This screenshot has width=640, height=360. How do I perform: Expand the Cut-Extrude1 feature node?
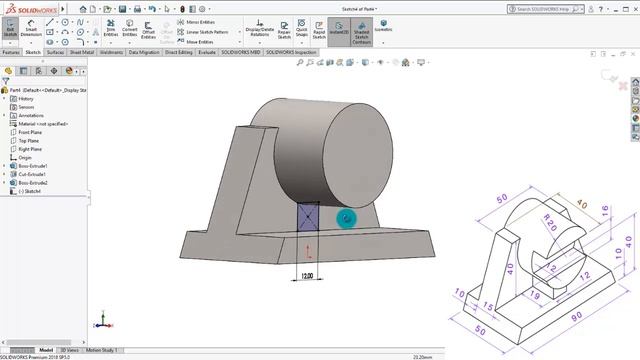[4, 174]
